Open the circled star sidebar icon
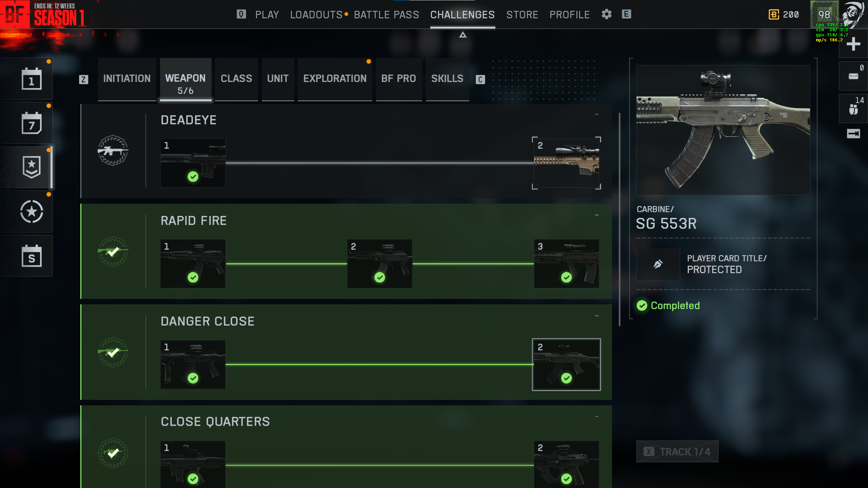Screen dimensions: 868x488 point(32,211)
